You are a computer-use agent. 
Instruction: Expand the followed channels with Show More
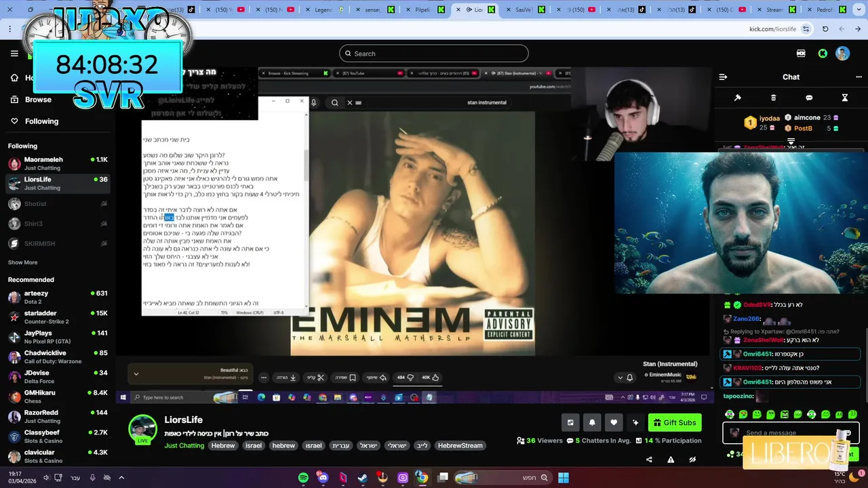[22, 262]
